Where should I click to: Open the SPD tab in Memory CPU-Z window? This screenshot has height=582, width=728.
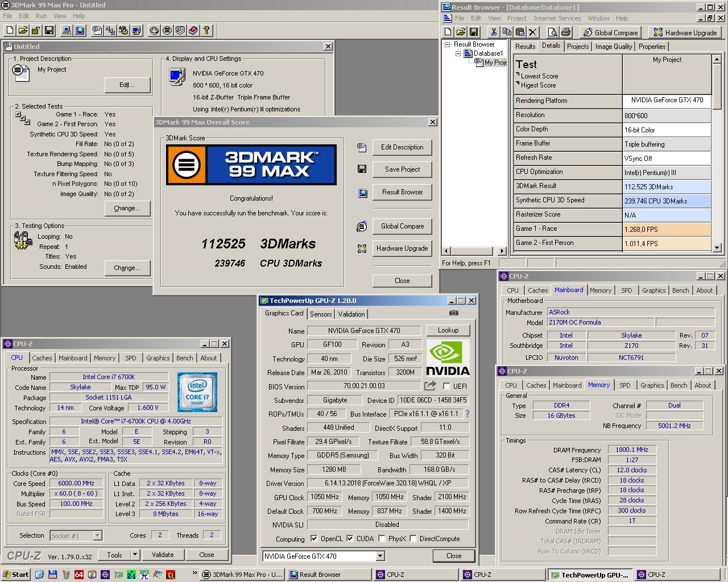pyautogui.click(x=624, y=385)
